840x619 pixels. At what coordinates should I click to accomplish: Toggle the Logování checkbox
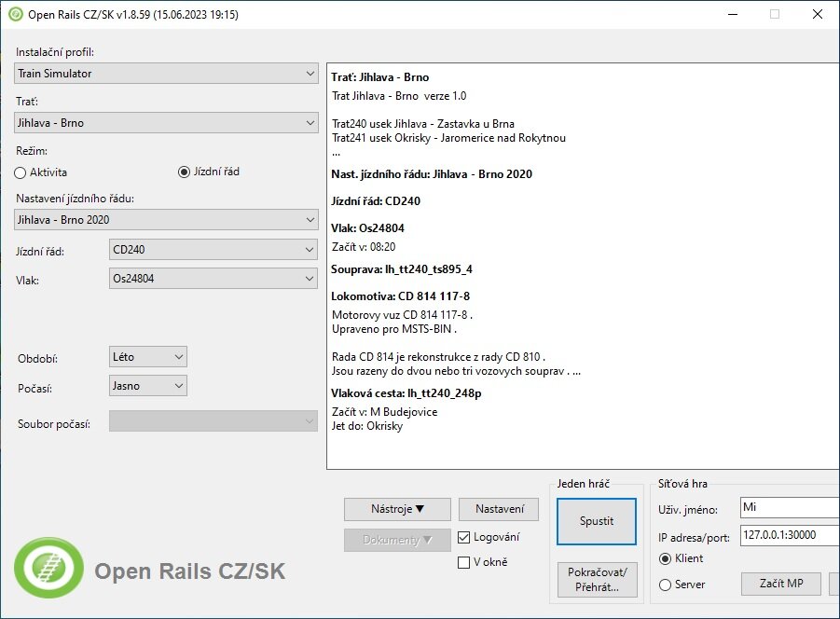coord(465,538)
